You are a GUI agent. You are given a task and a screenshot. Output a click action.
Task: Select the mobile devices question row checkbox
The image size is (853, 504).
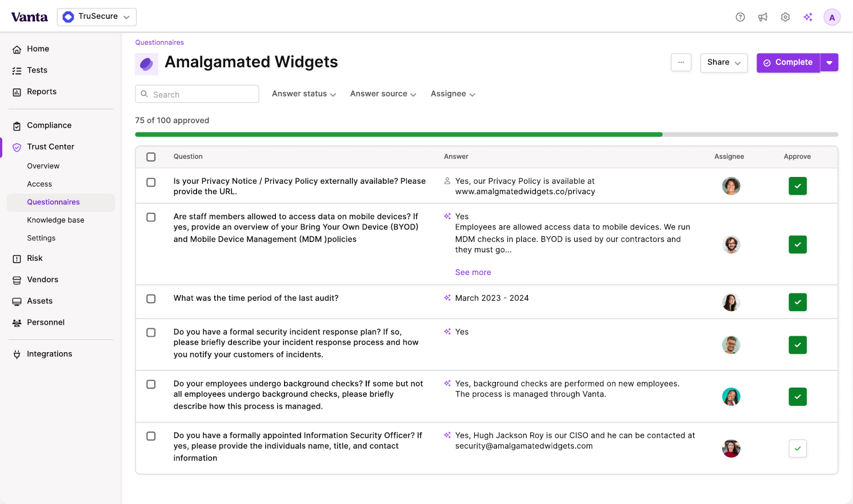pos(151,217)
